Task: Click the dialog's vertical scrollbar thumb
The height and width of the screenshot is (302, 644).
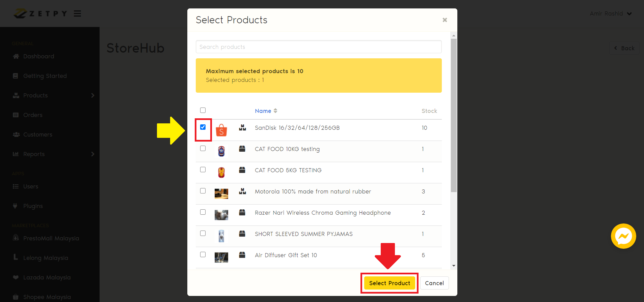Action: coord(454,115)
